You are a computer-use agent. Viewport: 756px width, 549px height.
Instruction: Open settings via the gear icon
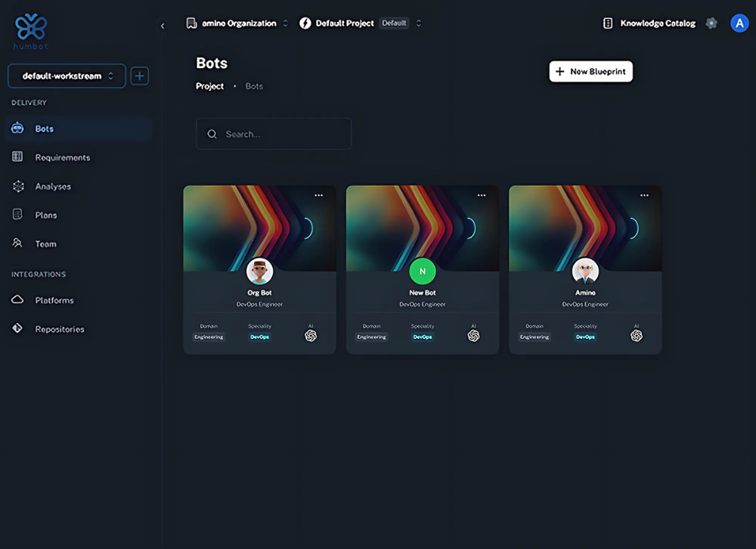pos(711,23)
